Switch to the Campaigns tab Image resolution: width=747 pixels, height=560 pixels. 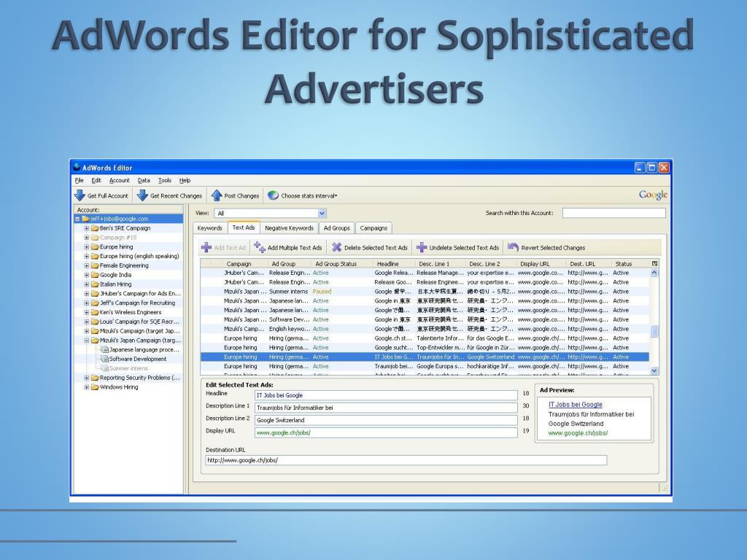coord(373,228)
